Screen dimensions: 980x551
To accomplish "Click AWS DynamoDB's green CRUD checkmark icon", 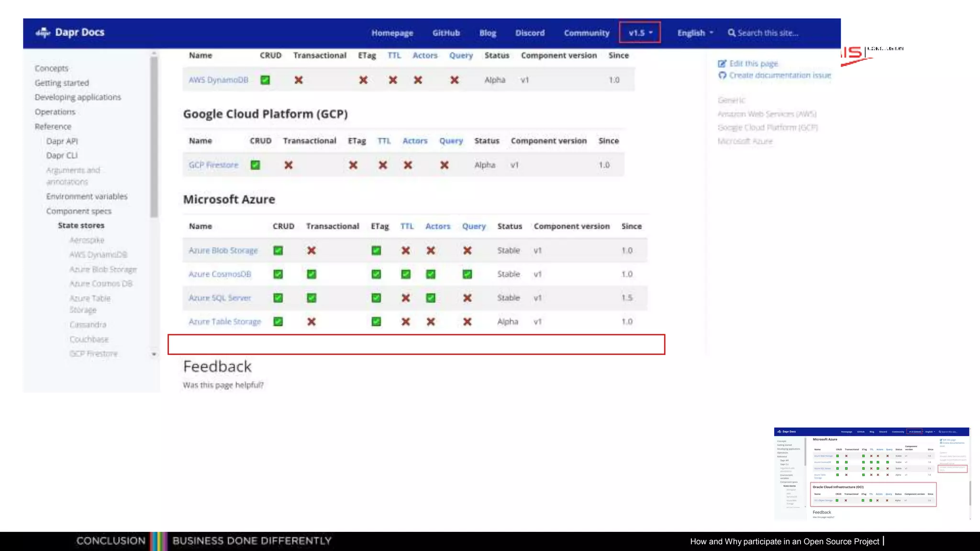I will tap(265, 80).
